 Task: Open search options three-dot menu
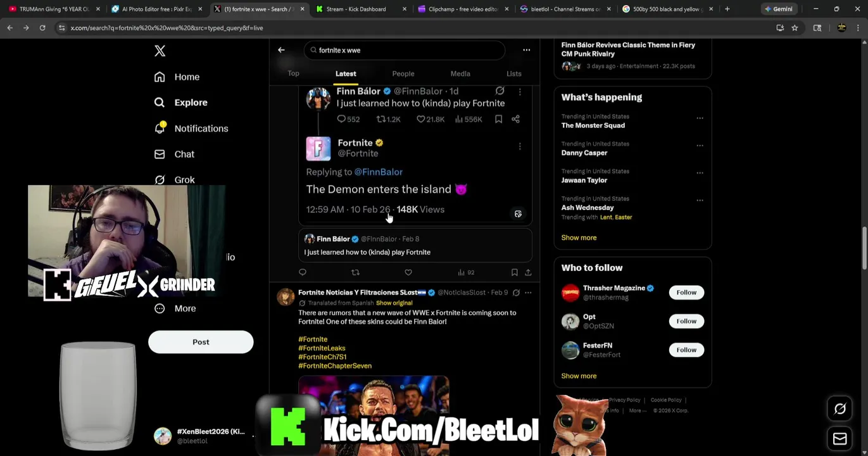click(x=526, y=50)
